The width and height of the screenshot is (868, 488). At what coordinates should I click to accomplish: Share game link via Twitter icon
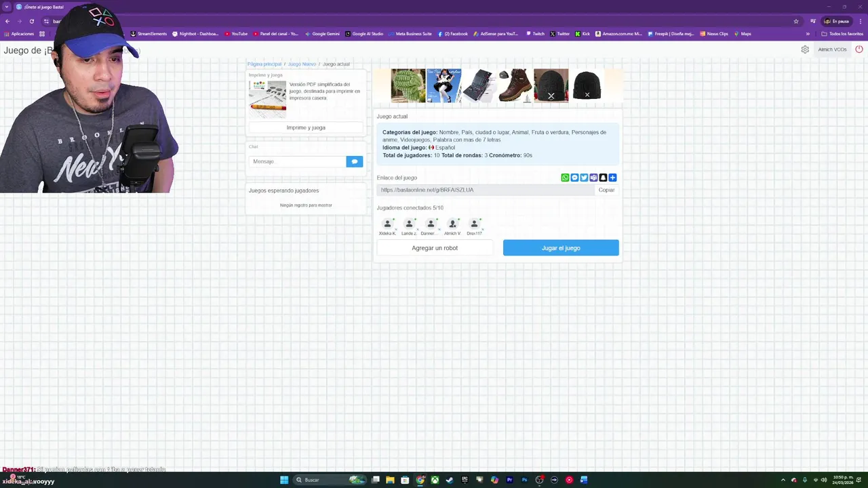coord(584,178)
